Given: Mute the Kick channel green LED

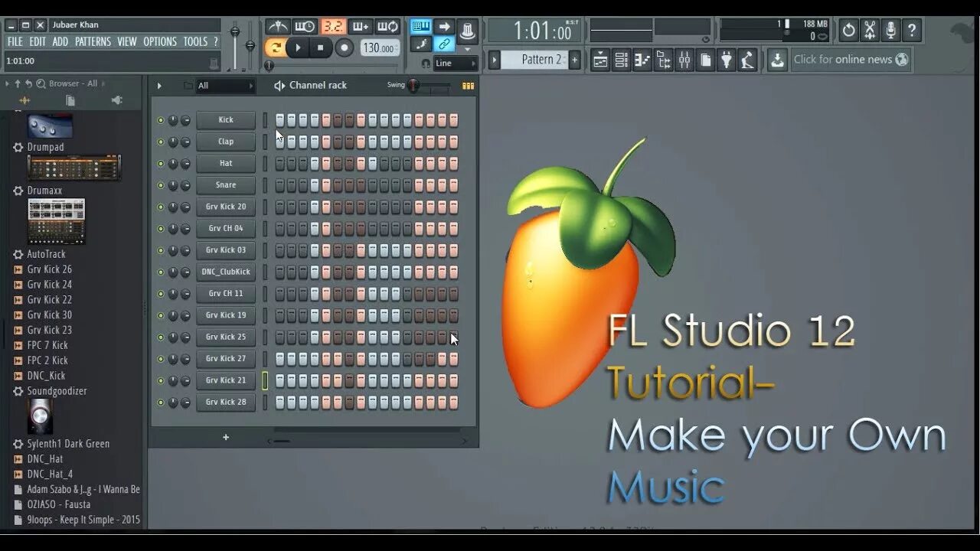Looking at the screenshot, I should point(161,120).
